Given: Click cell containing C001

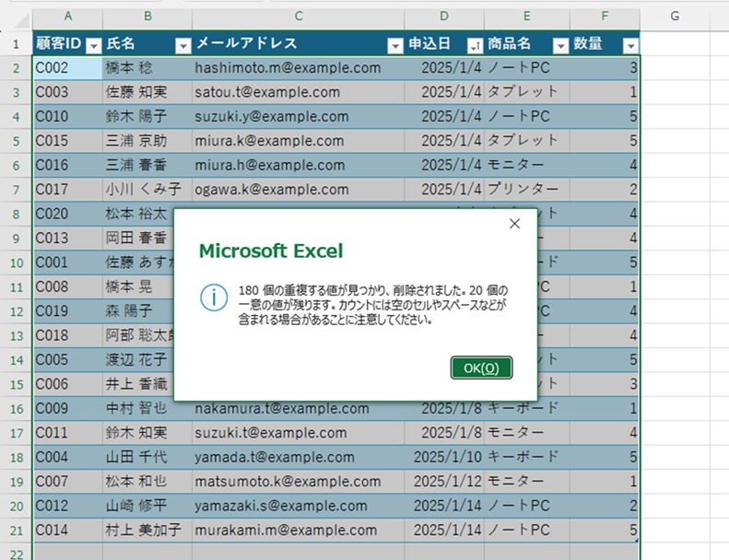Looking at the screenshot, I should point(68,262).
